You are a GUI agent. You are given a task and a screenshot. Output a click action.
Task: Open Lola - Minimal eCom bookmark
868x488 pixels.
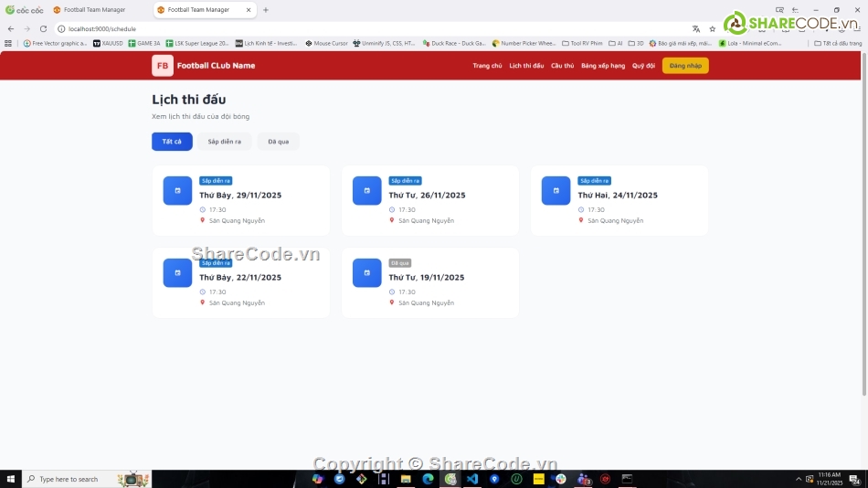tap(750, 43)
